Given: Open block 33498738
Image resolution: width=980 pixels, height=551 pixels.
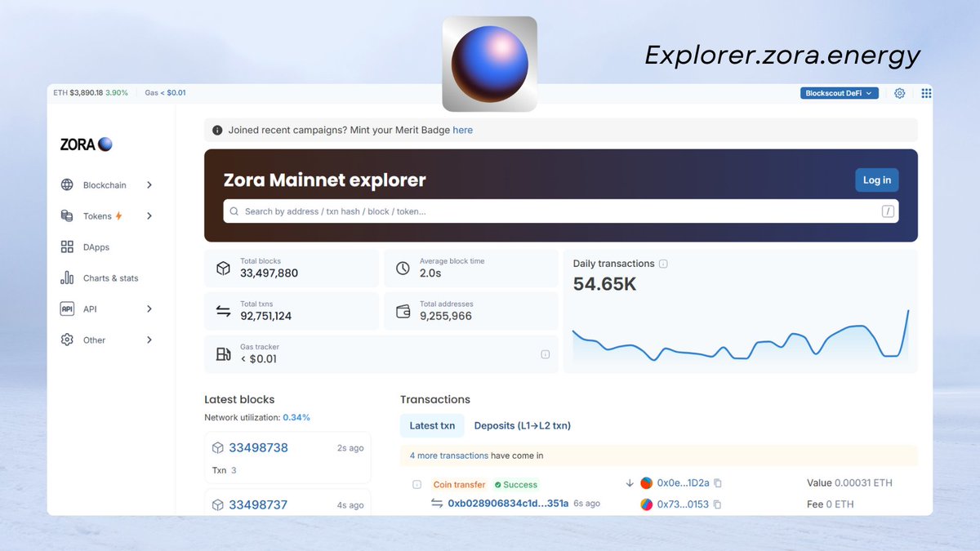Looking at the screenshot, I should click(258, 448).
